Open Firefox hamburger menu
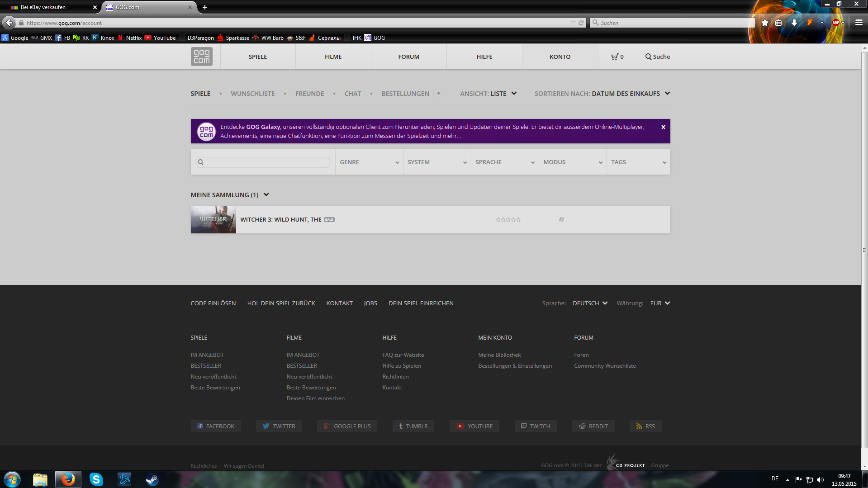This screenshot has width=868, height=488. tap(859, 23)
